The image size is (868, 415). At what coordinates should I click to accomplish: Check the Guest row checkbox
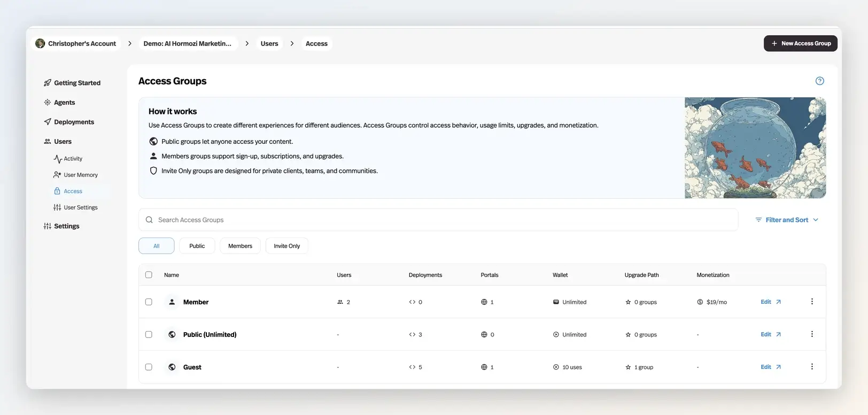tap(149, 367)
